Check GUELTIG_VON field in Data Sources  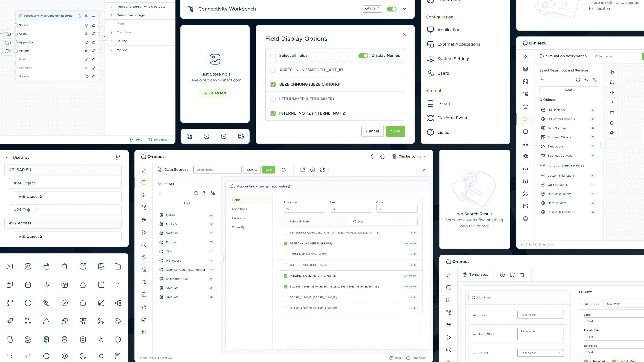pyautogui.click(x=285, y=265)
